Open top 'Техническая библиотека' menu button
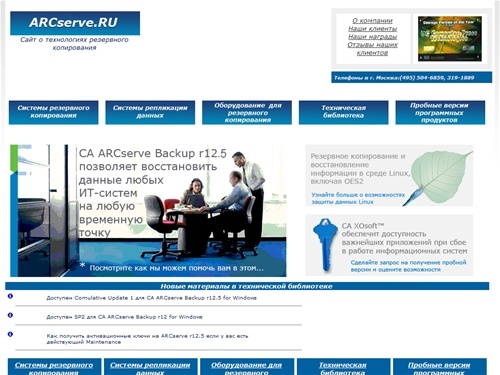The height and width of the screenshot is (375, 500). click(x=344, y=112)
